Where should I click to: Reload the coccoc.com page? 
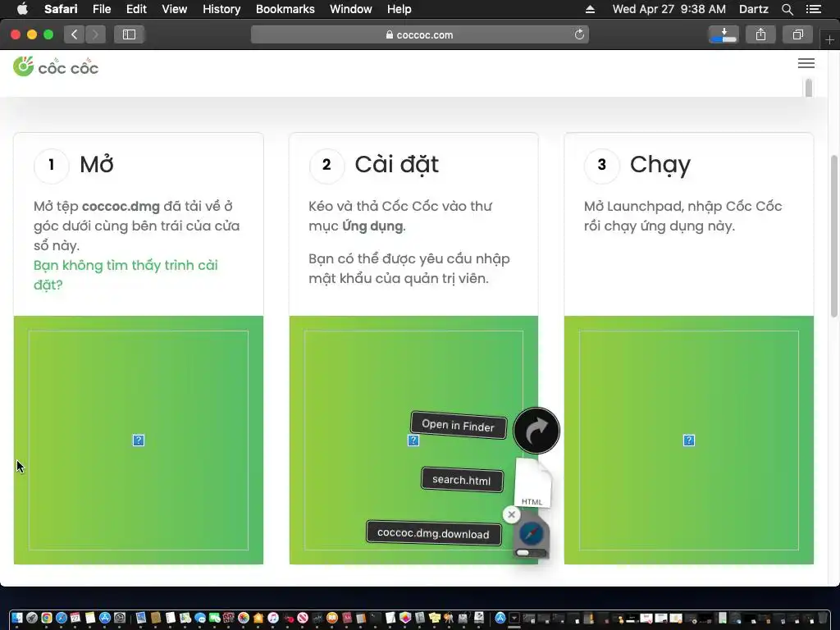(579, 34)
